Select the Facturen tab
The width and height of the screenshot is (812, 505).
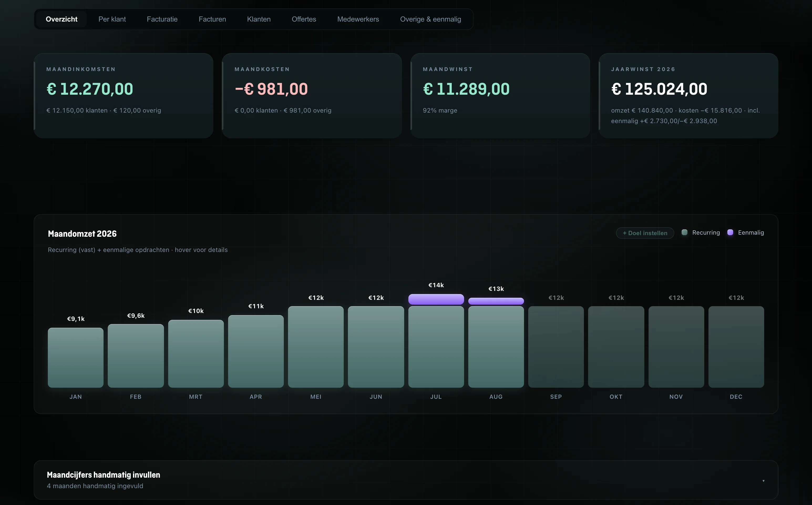coord(212,19)
